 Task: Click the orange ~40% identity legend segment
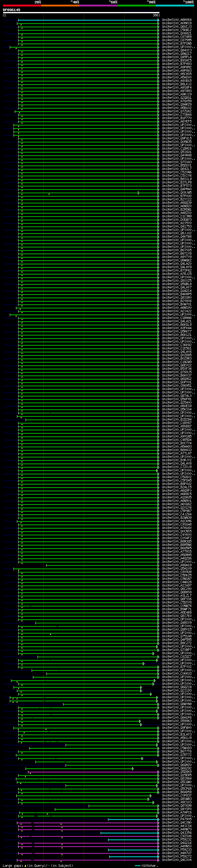60,6
